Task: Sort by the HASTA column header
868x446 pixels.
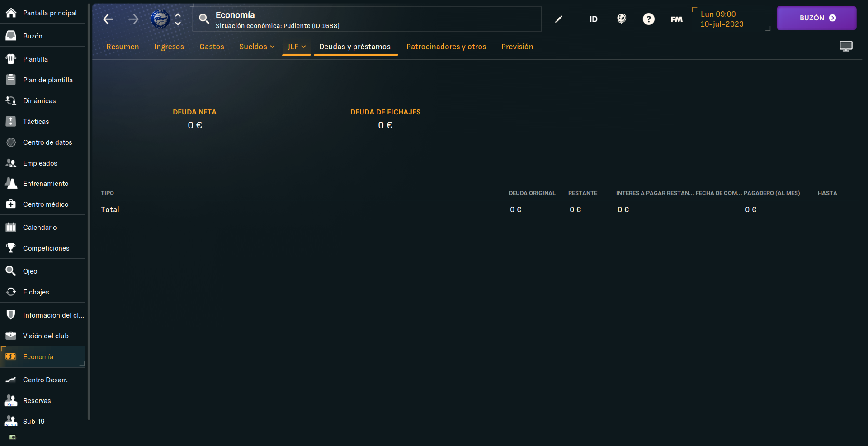Action: click(x=827, y=193)
